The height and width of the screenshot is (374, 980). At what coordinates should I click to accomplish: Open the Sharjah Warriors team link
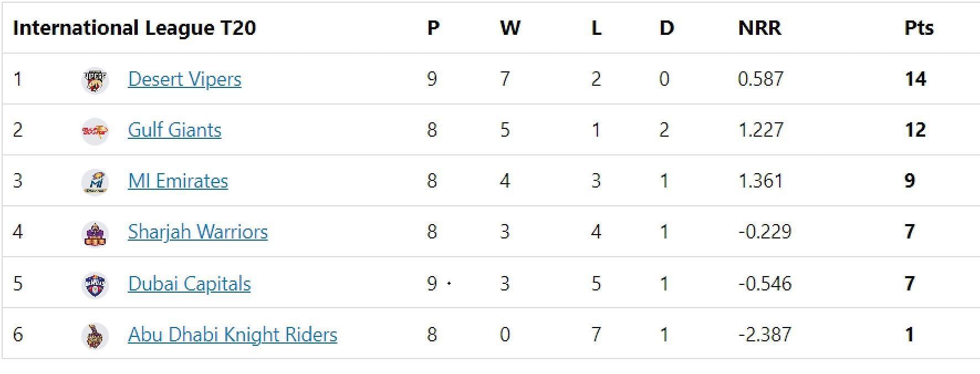click(198, 232)
